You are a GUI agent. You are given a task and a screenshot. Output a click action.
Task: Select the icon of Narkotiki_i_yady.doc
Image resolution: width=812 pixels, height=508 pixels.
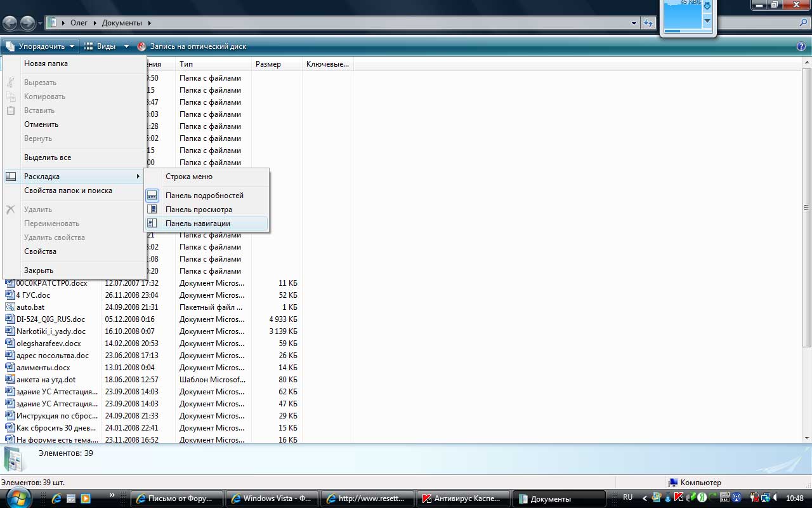click(x=10, y=331)
